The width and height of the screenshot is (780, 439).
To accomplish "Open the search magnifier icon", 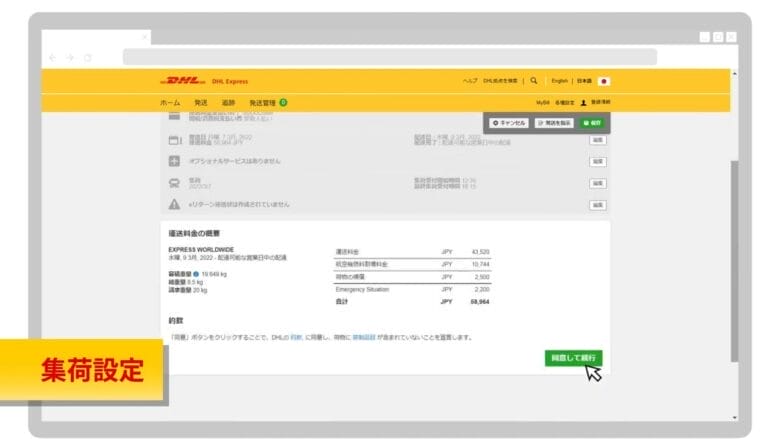I will pyautogui.click(x=534, y=81).
